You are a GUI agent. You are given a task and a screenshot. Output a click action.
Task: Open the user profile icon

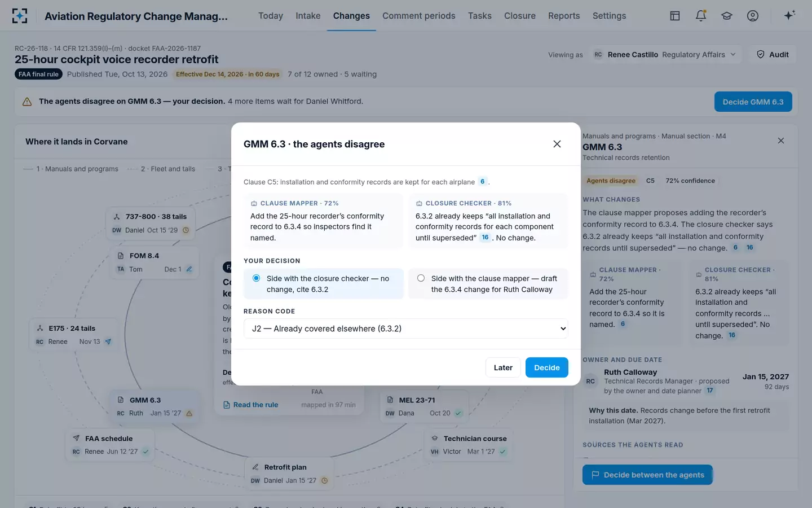tap(753, 16)
